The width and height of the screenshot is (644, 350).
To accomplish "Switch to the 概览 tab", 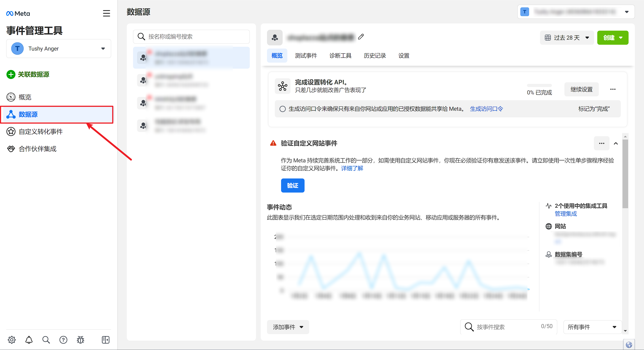I will coord(277,55).
